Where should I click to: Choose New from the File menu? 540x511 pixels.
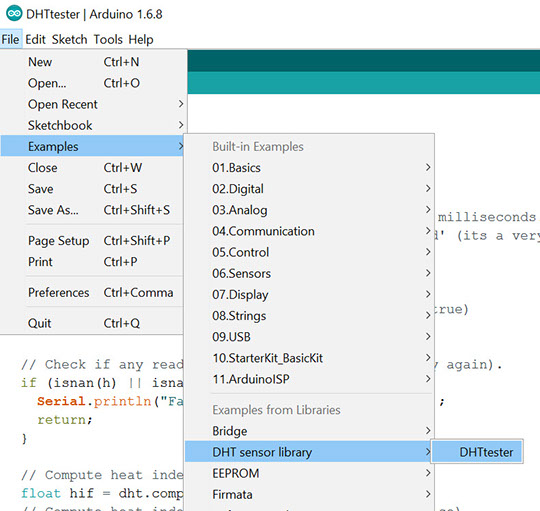click(x=93, y=62)
